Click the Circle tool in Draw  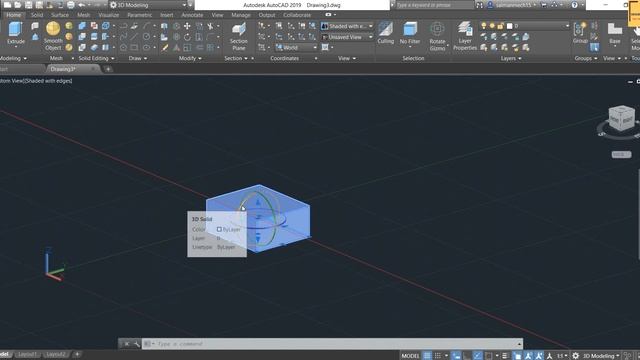[x=146, y=37]
